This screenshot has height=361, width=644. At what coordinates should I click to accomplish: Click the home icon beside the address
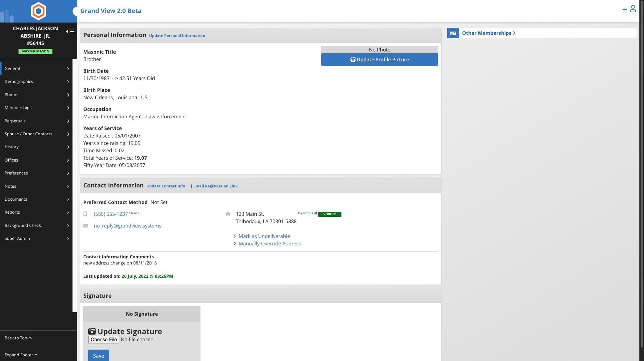click(228, 214)
